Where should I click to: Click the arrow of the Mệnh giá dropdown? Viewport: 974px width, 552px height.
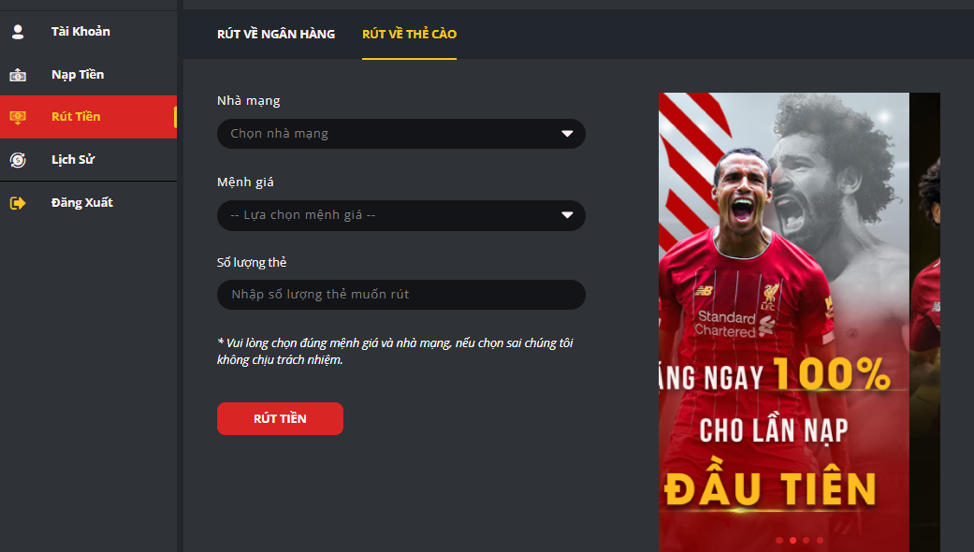click(567, 215)
